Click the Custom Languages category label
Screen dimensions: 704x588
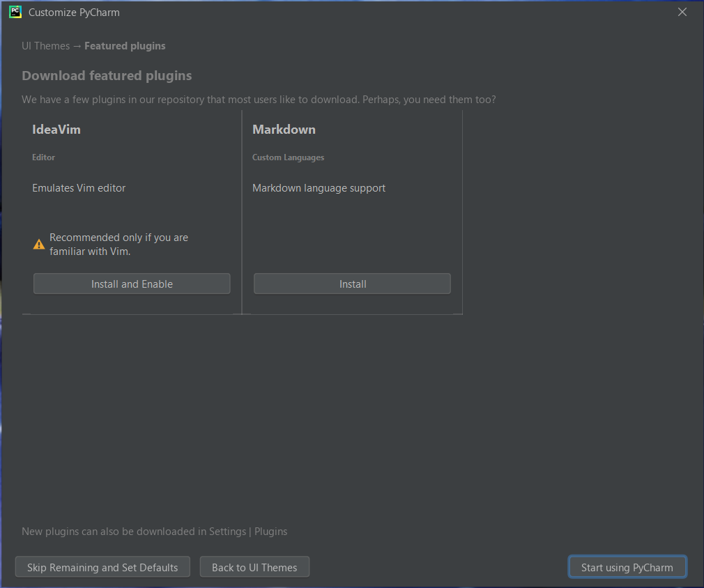coord(289,157)
